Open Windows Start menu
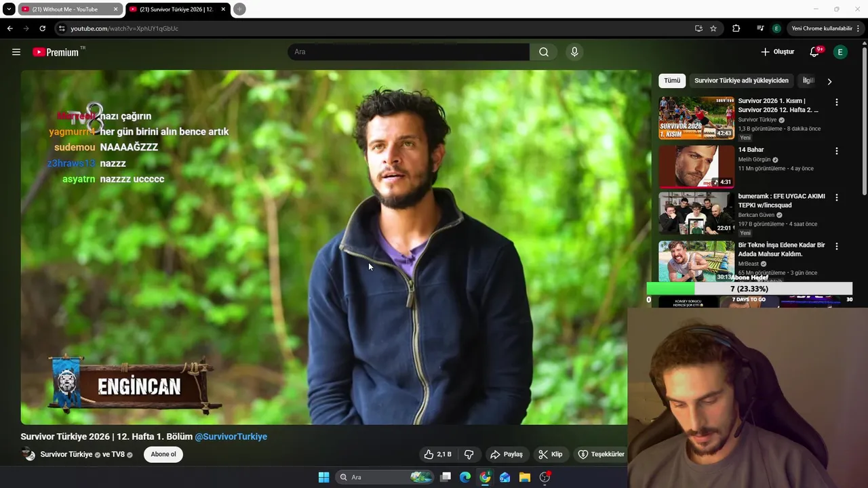This screenshot has height=488, width=868. point(323,477)
